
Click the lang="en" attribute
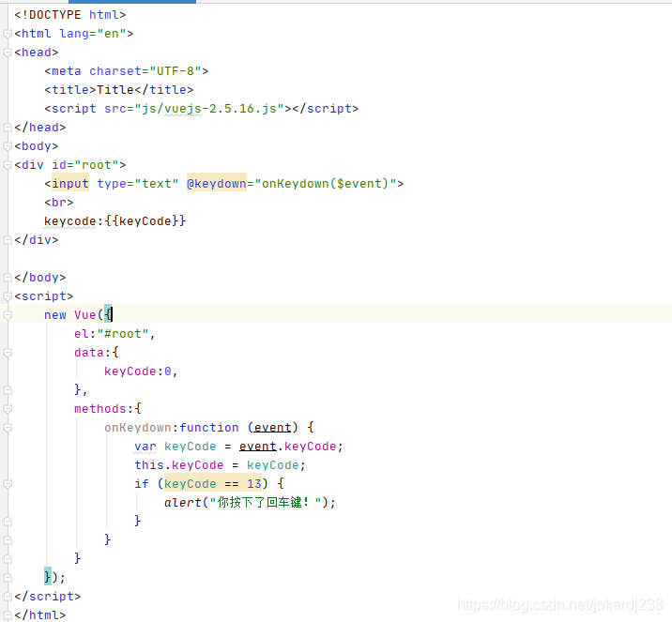tap(93, 34)
